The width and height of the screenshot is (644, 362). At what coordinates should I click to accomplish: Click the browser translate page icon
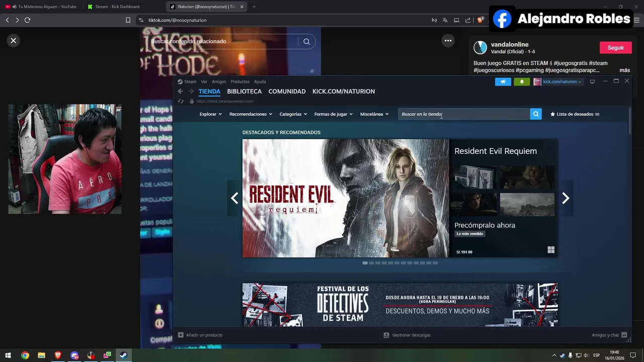(445, 20)
